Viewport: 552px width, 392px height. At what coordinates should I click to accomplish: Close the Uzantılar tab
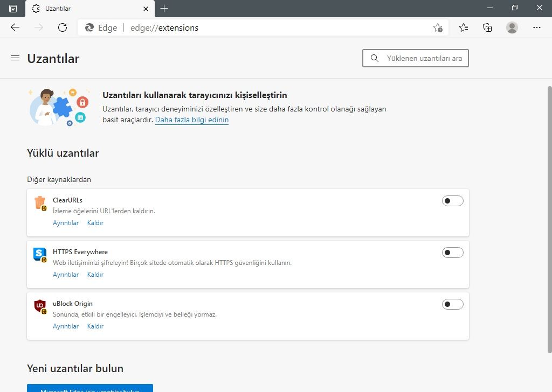(x=146, y=9)
